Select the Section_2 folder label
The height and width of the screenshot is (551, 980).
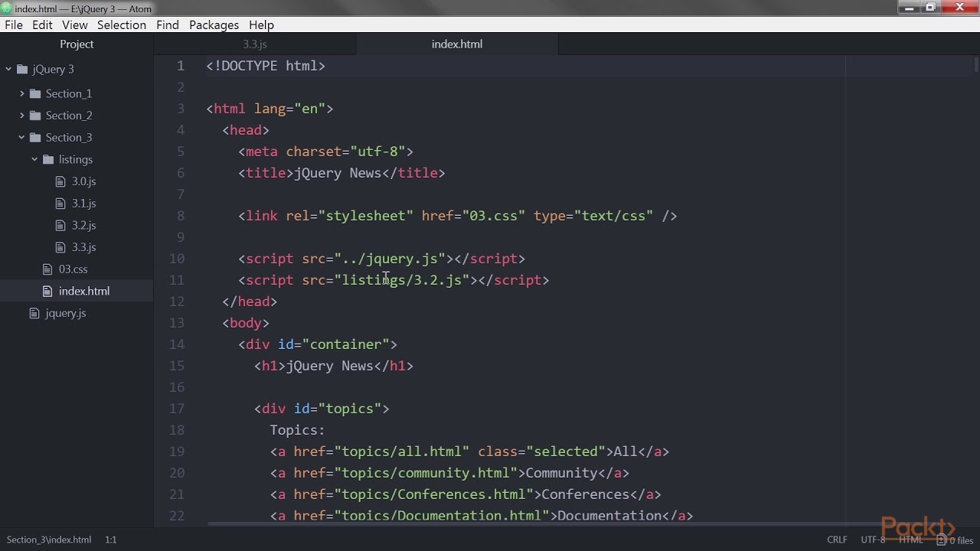click(69, 116)
